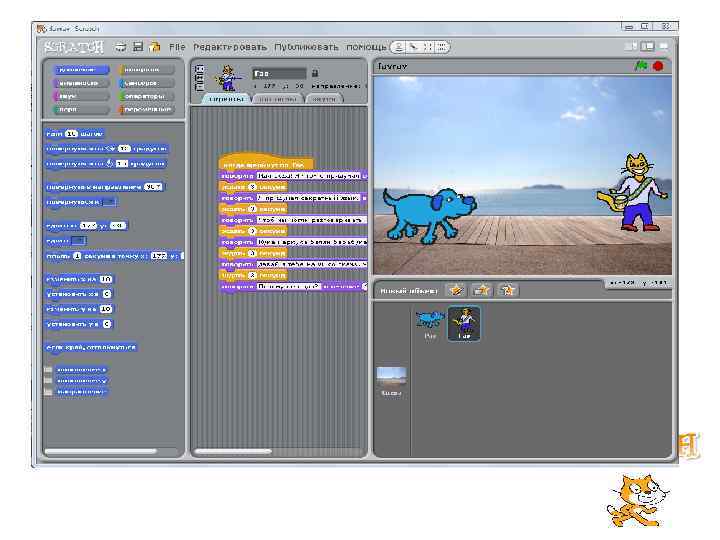The width and height of the screenshot is (720, 540).
Task: Click the save project disk icon
Action: [x=138, y=47]
